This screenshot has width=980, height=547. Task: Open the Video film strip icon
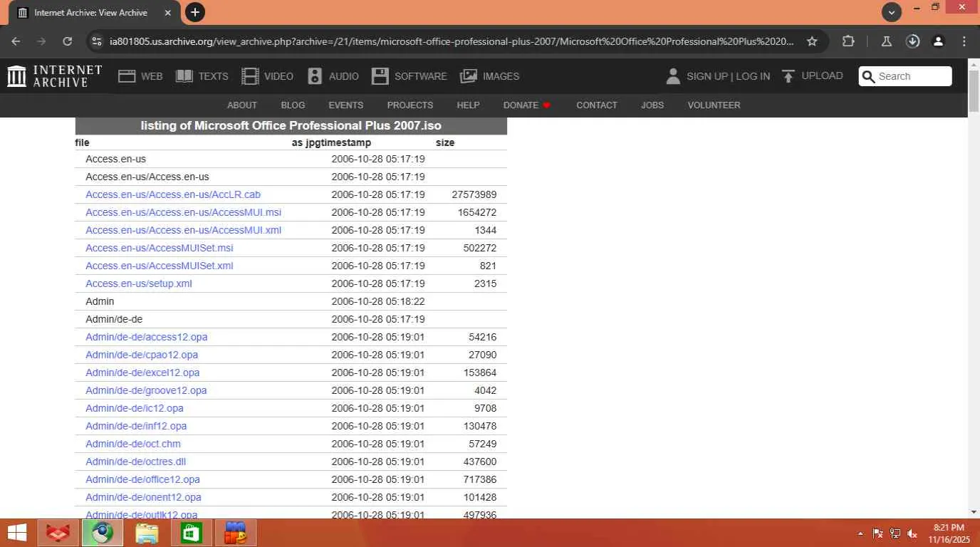pos(250,76)
